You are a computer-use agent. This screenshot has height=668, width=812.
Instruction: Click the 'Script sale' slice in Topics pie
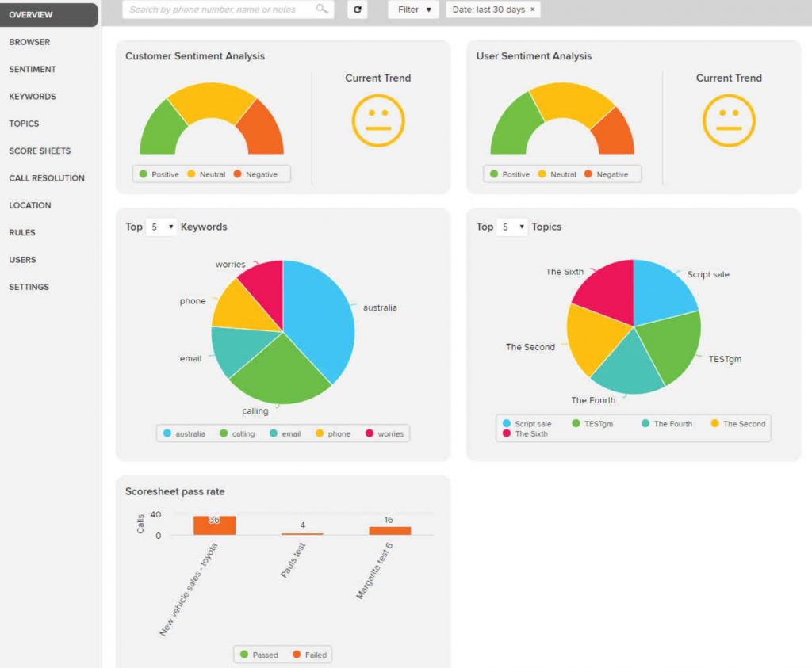[x=658, y=289]
